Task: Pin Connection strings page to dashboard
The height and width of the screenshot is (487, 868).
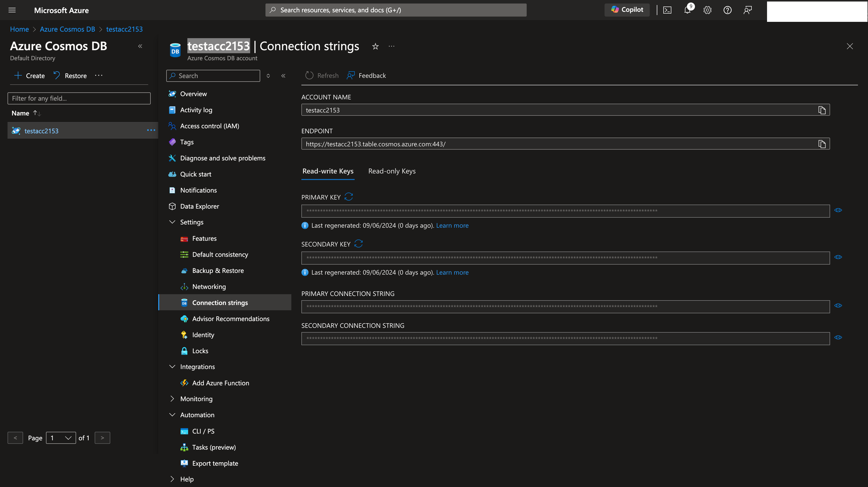Action: pos(375,46)
